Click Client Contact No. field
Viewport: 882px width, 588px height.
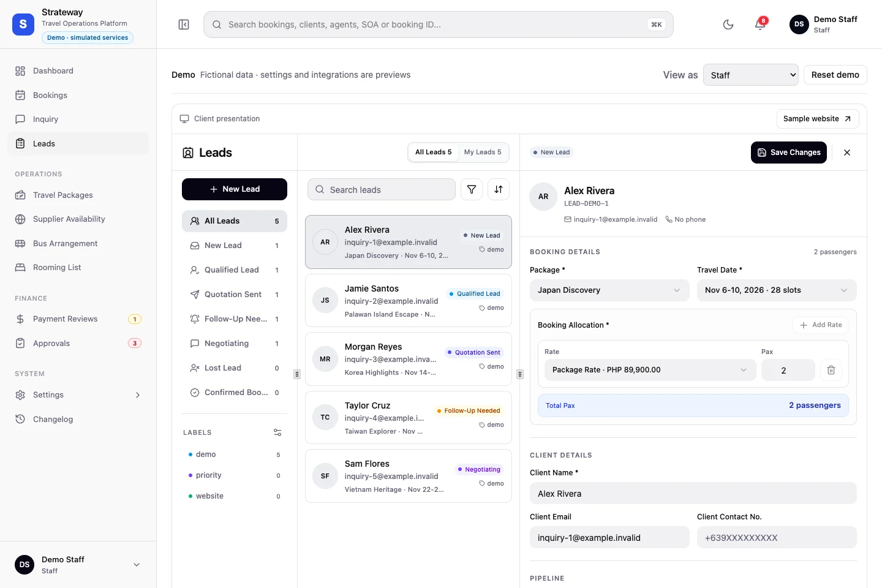click(x=777, y=538)
